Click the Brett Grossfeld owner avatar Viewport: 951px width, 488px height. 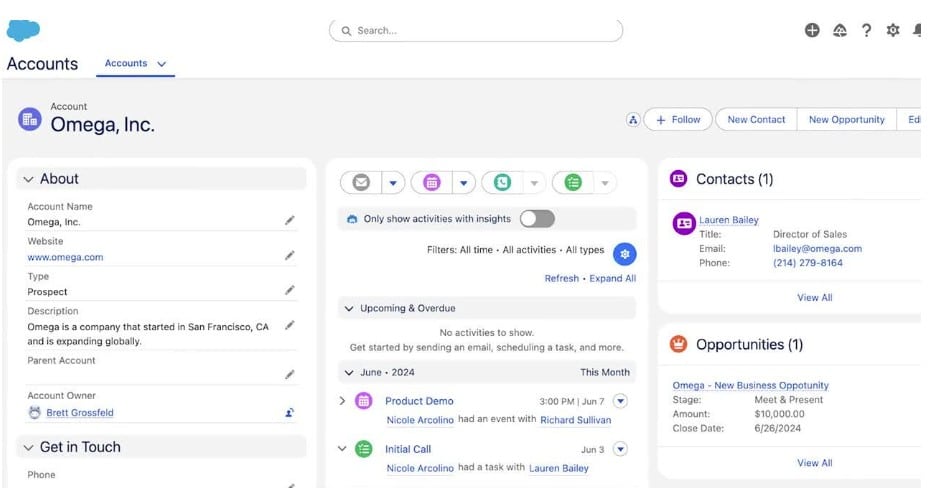coord(35,413)
